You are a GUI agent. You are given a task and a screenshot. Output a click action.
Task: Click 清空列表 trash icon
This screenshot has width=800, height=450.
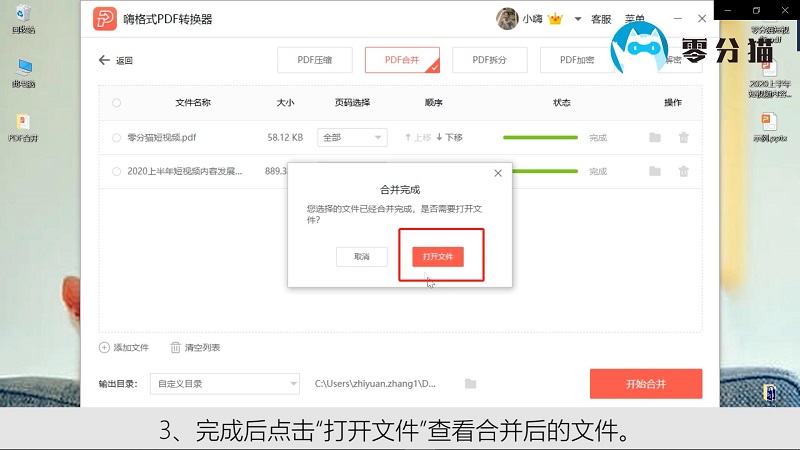pos(176,347)
